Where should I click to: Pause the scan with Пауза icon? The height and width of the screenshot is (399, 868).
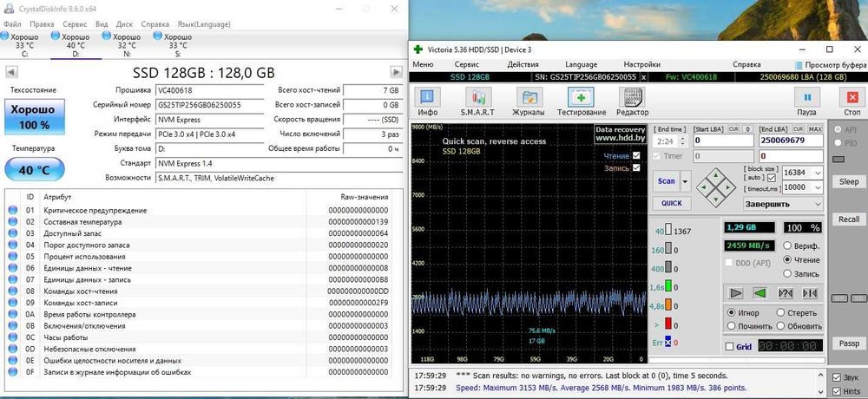click(807, 98)
